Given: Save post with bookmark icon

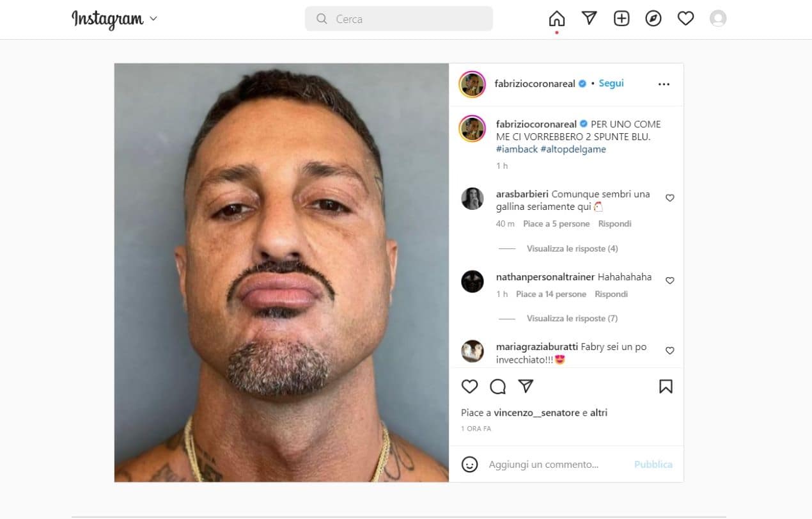Looking at the screenshot, I should [666, 387].
